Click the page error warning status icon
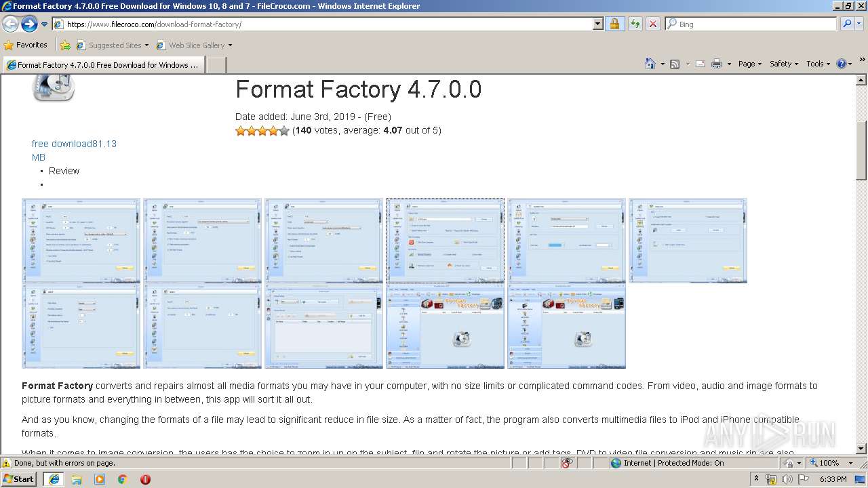This screenshot has height=488, width=868. pyautogui.click(x=7, y=464)
